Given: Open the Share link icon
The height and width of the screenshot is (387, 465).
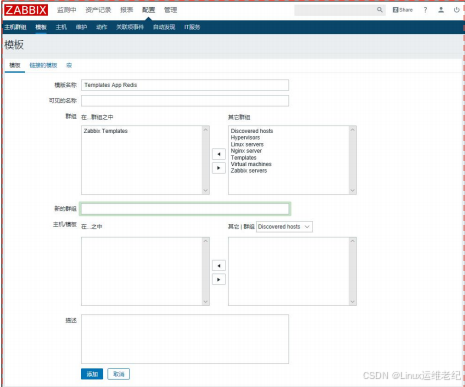Looking at the screenshot, I should pos(403,10).
